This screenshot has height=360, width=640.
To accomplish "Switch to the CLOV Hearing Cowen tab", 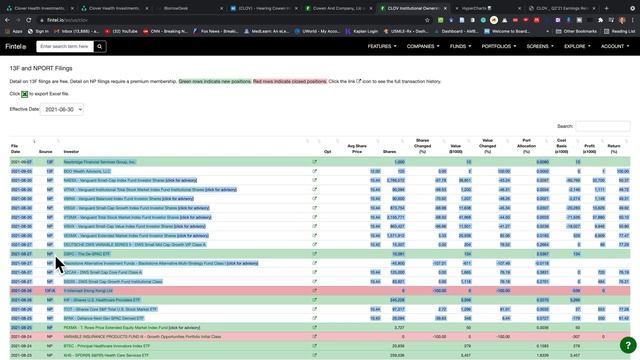I will 264,8.
